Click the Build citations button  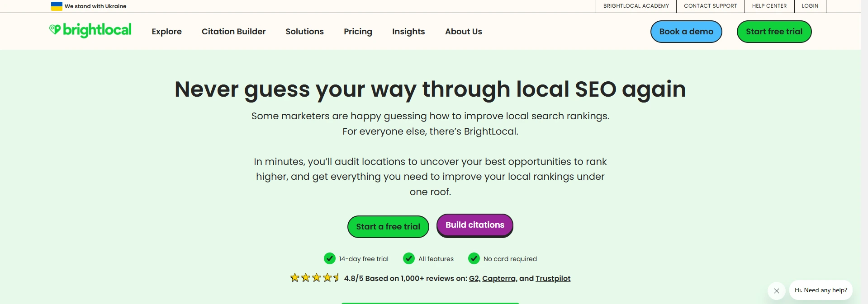point(475,225)
